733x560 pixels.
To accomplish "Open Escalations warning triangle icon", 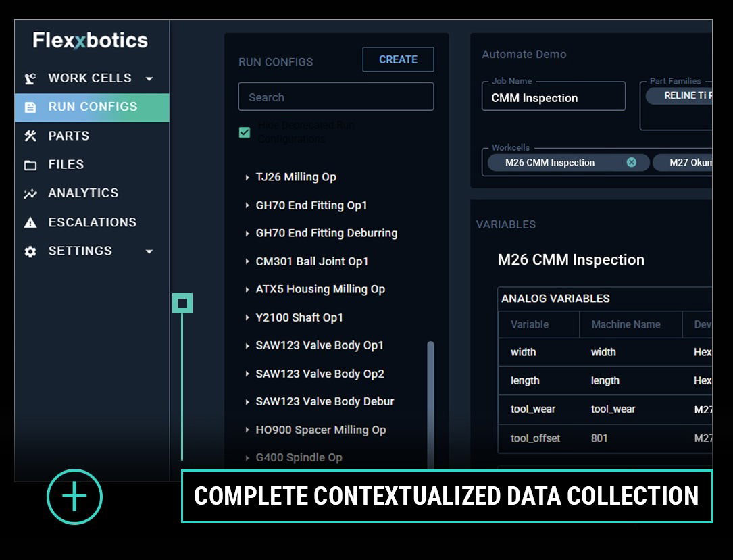I will (x=30, y=222).
